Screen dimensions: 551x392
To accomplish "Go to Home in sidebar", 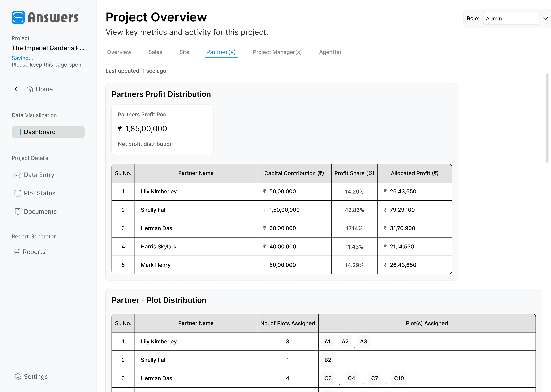I will tap(40, 89).
